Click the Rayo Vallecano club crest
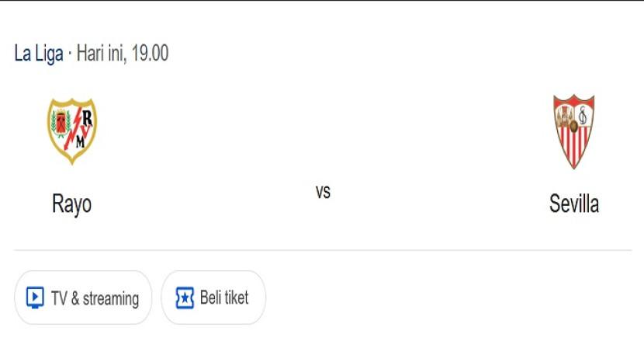Image resolution: width=644 pixels, height=362 pixels. (x=72, y=130)
